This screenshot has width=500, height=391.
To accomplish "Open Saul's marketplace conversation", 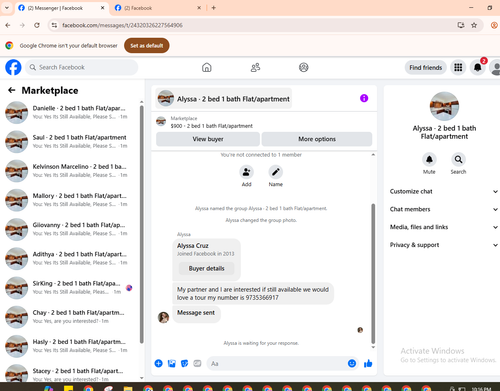I will 70,141.
